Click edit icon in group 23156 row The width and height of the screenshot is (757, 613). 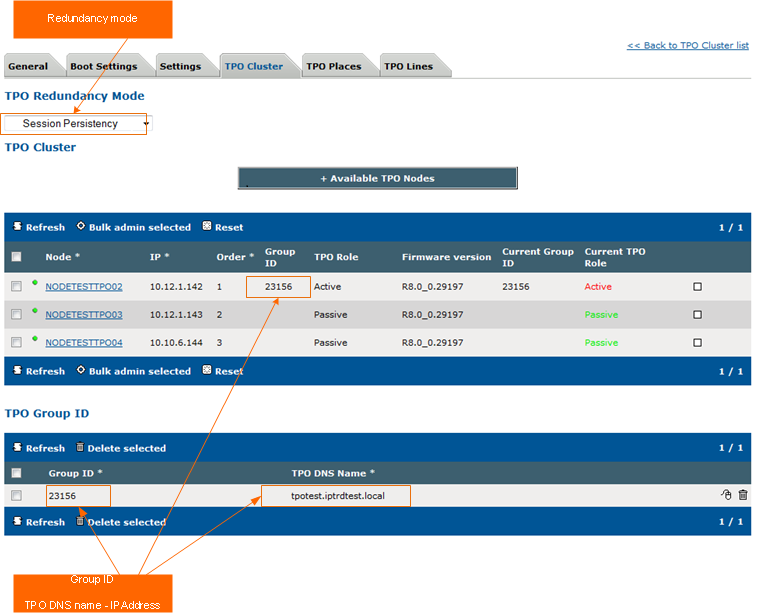pos(727,495)
